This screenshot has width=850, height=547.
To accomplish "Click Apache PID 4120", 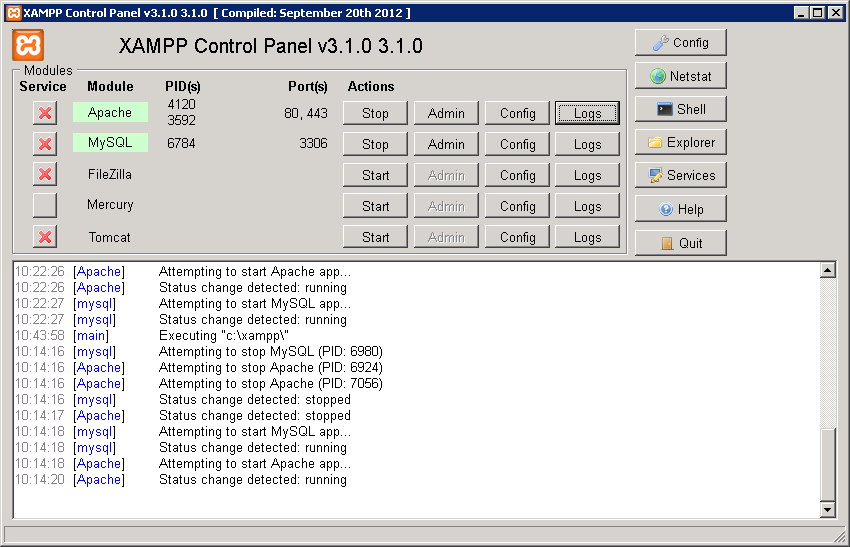I will point(181,104).
